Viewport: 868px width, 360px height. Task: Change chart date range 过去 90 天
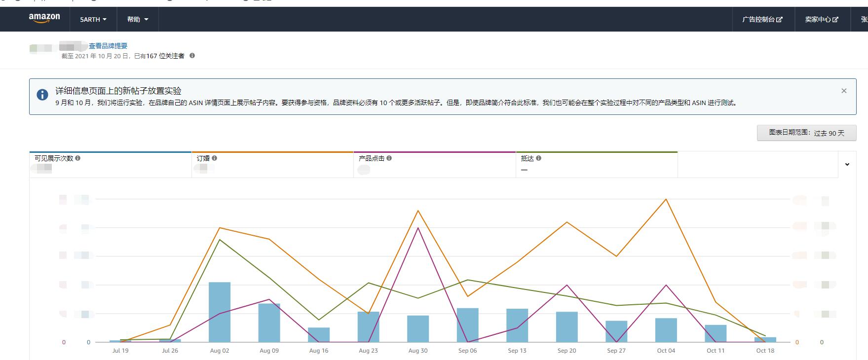[x=806, y=133]
